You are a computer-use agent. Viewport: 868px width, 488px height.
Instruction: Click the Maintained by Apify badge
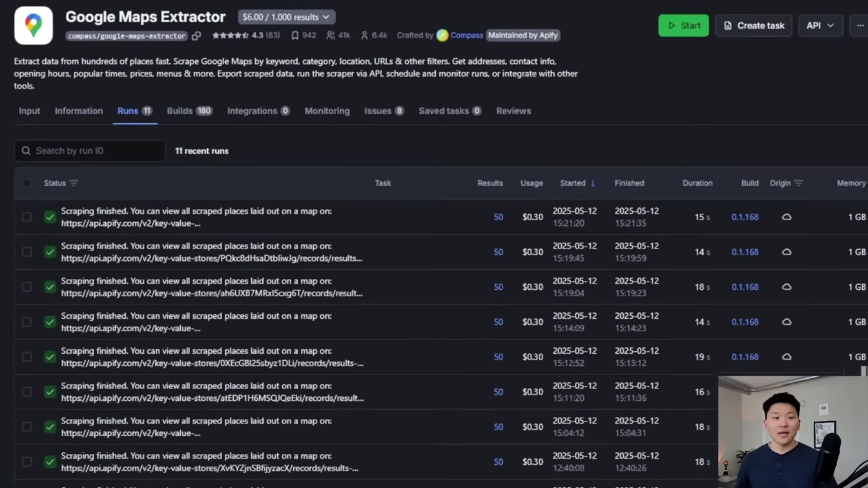coord(523,36)
